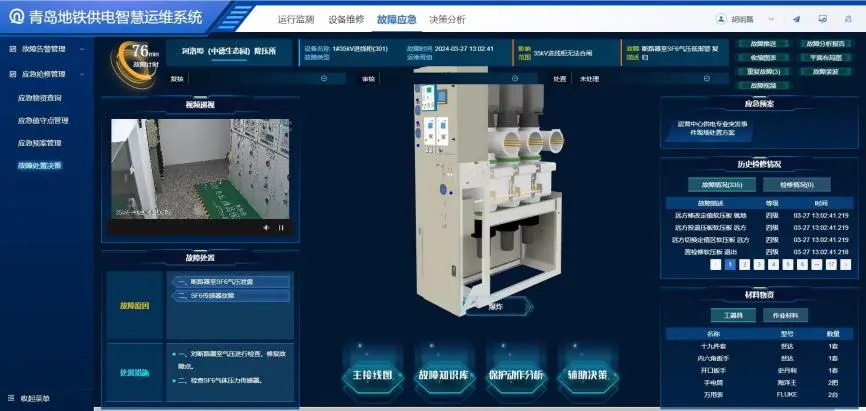Open the 保护动作分析 hexagon button
The width and height of the screenshot is (866, 411).
click(516, 375)
